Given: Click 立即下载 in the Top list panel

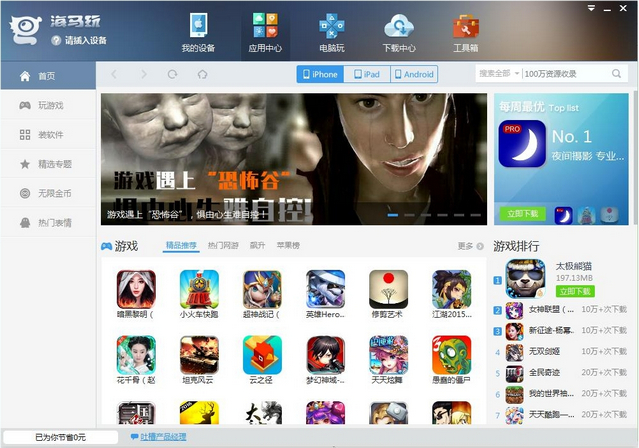Looking at the screenshot, I should [x=522, y=213].
